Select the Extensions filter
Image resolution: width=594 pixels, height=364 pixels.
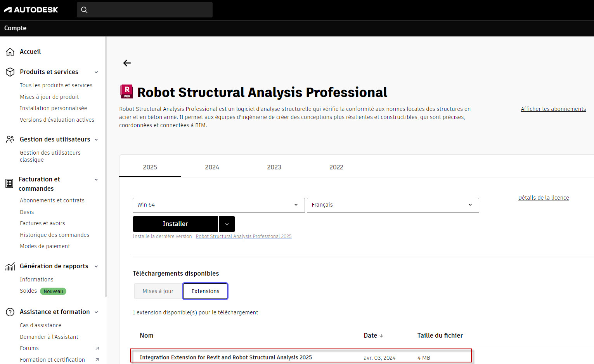coord(205,291)
